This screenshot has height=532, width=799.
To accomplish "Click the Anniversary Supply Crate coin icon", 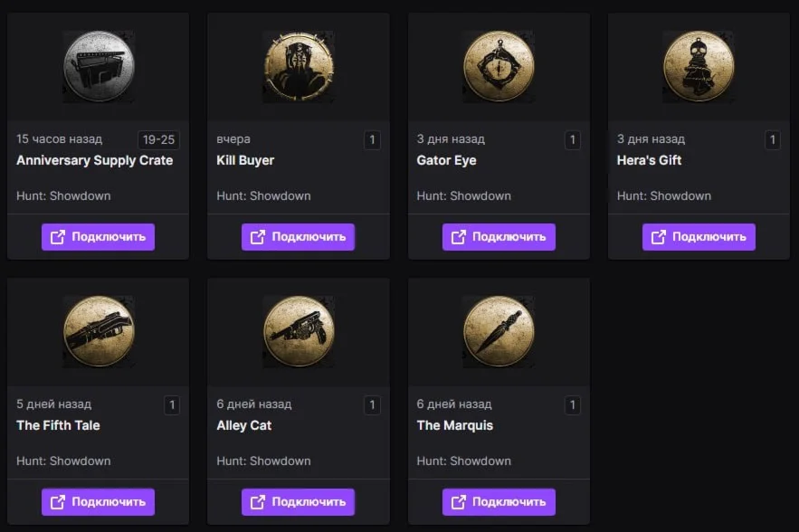I will click(99, 66).
